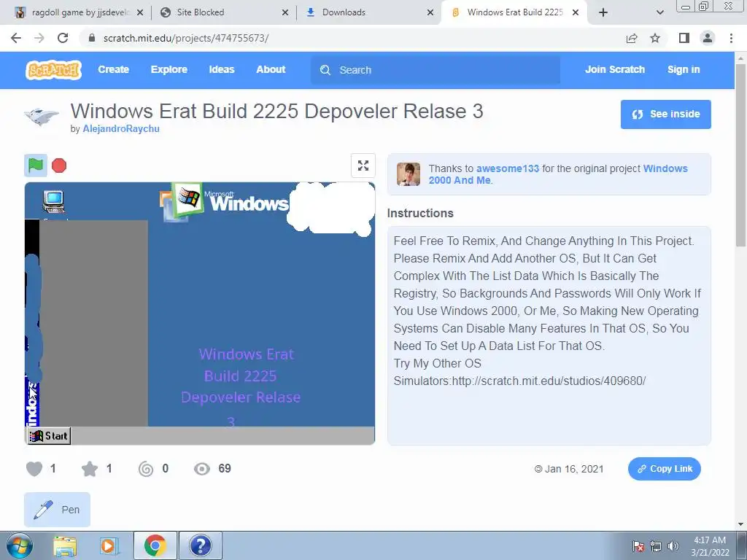Open the Help icon in taskbar
This screenshot has width=747, height=560.
point(201,545)
